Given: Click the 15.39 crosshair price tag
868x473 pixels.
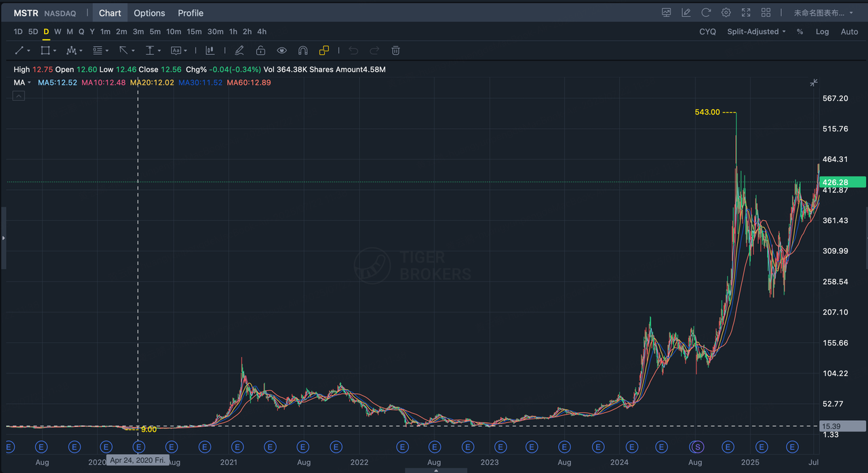Looking at the screenshot, I should click(x=843, y=426).
